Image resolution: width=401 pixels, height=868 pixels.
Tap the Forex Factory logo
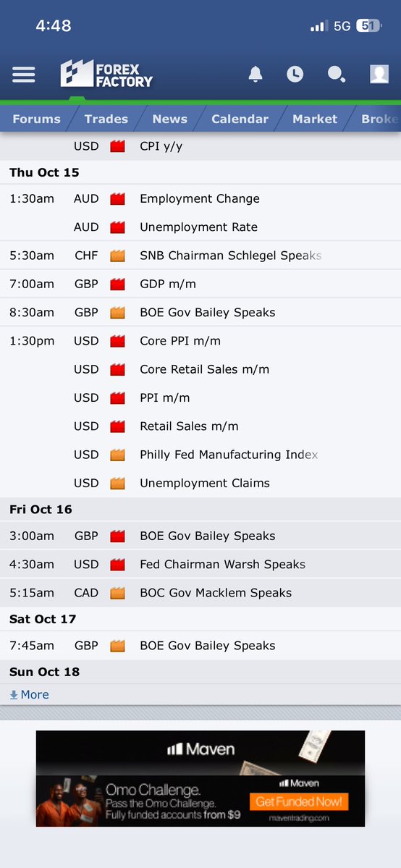pos(106,74)
